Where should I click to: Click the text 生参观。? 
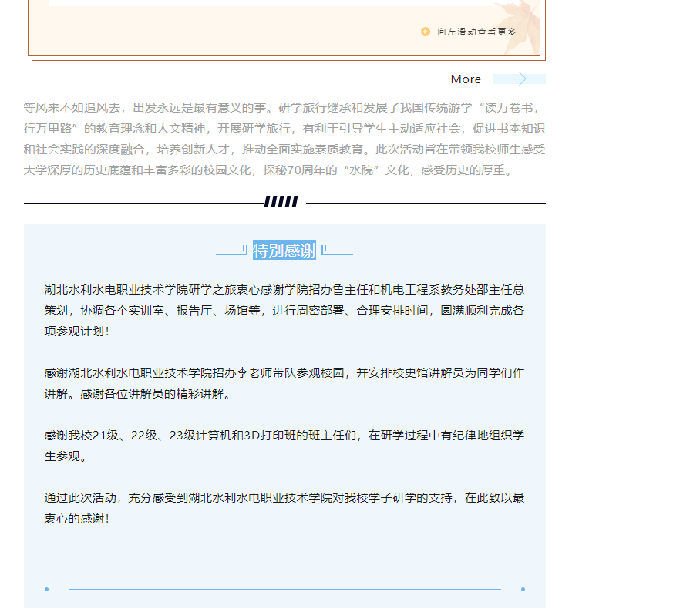(x=65, y=456)
